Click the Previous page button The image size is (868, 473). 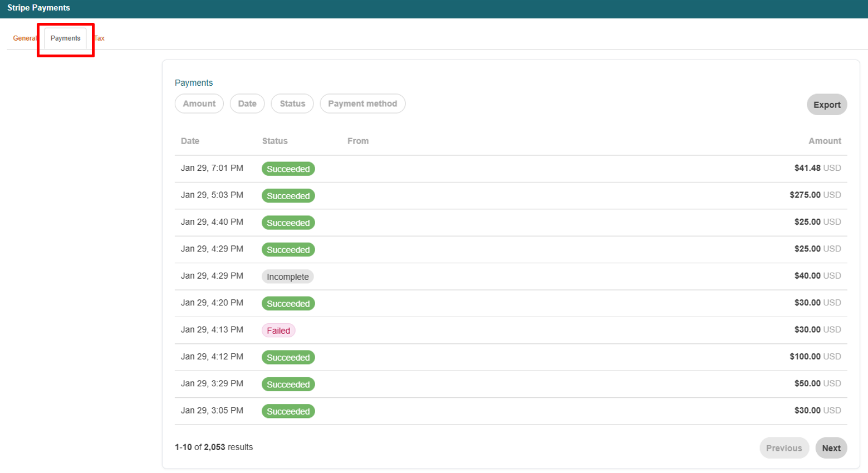tap(784, 448)
